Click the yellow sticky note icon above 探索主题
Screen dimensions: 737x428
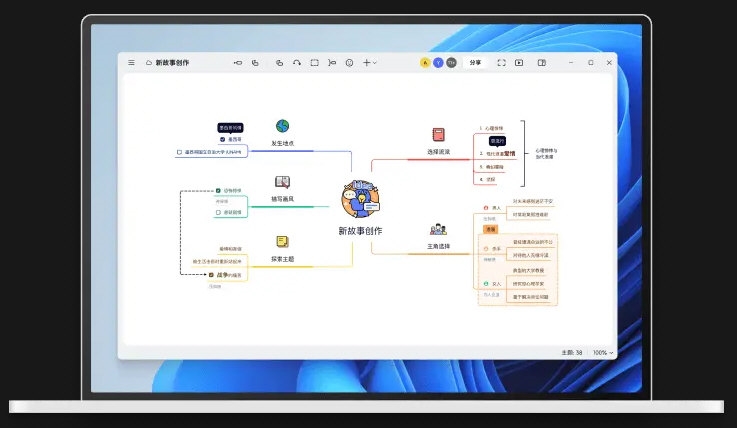click(x=282, y=241)
